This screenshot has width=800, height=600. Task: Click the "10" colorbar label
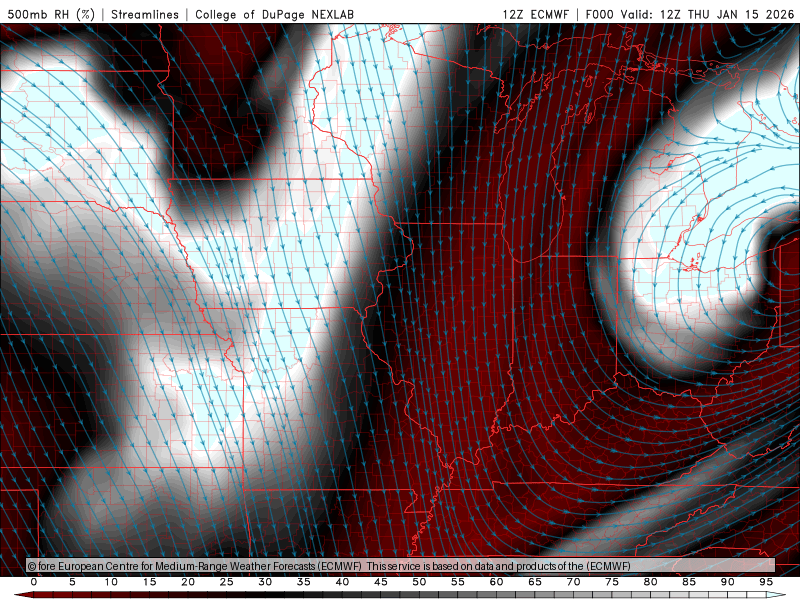pos(111,582)
